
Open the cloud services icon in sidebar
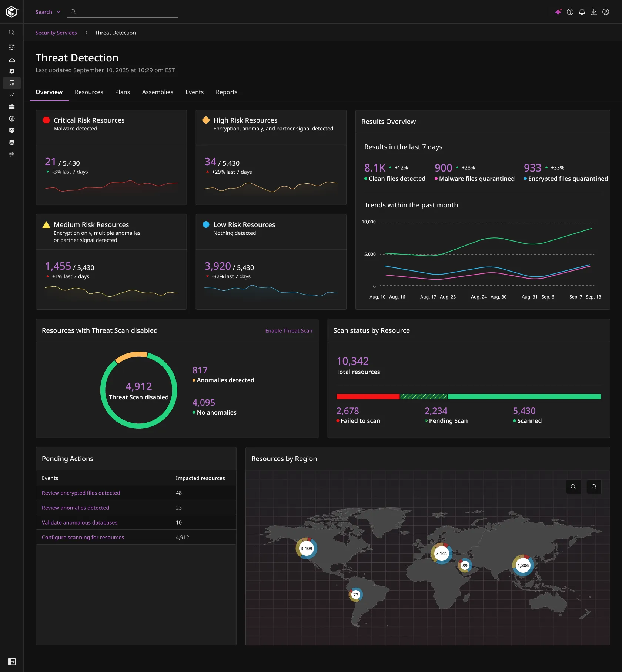[x=12, y=60]
